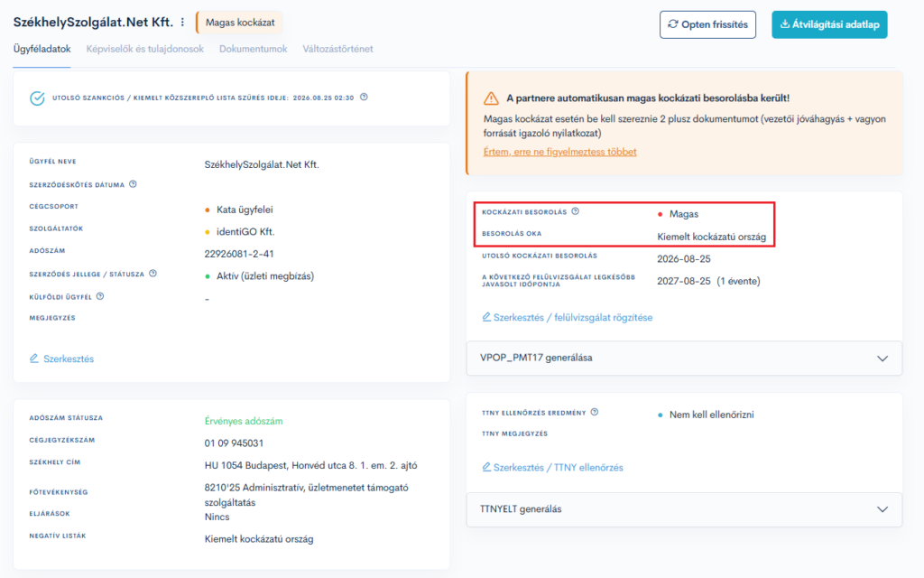The image size is (924, 578).
Task: Click the help icon next to sanction list screening time
Action: [365, 98]
